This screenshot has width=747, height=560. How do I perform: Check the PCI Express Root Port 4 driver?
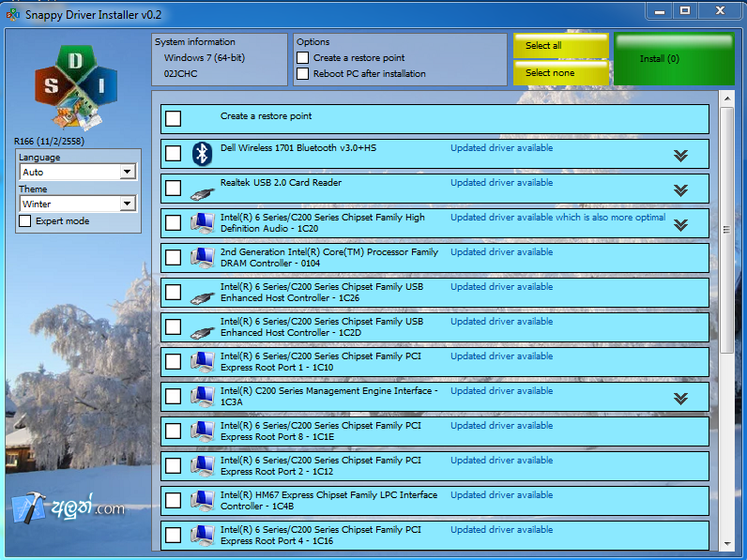173,536
